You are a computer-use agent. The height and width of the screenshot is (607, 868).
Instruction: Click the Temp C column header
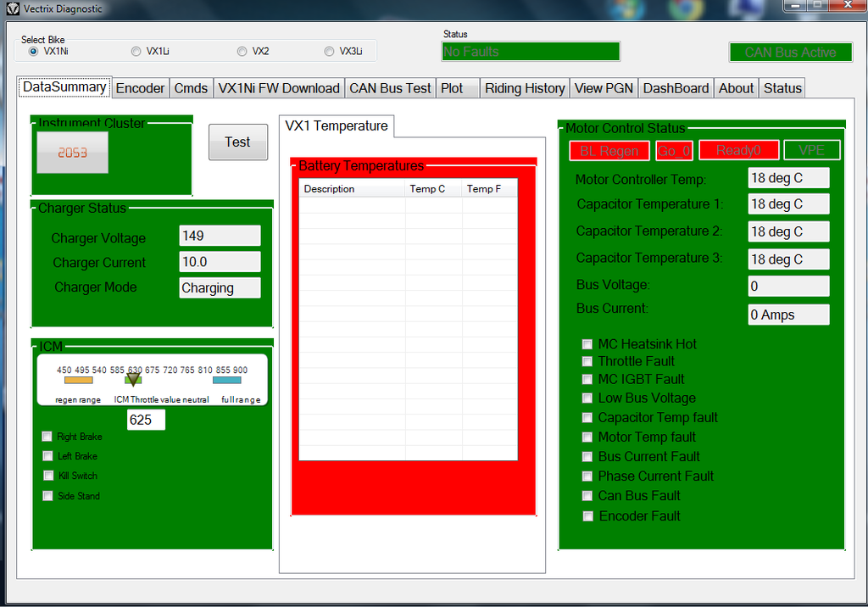coord(433,189)
